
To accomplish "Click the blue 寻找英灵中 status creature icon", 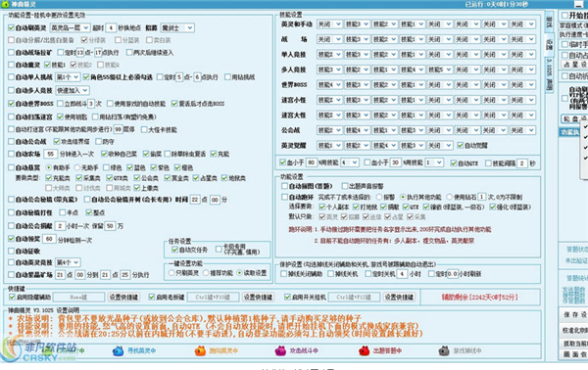I will click(x=118, y=350).
